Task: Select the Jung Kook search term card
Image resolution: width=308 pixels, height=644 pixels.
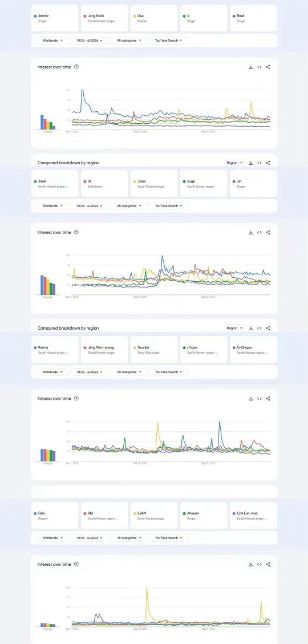Action: coord(104,18)
